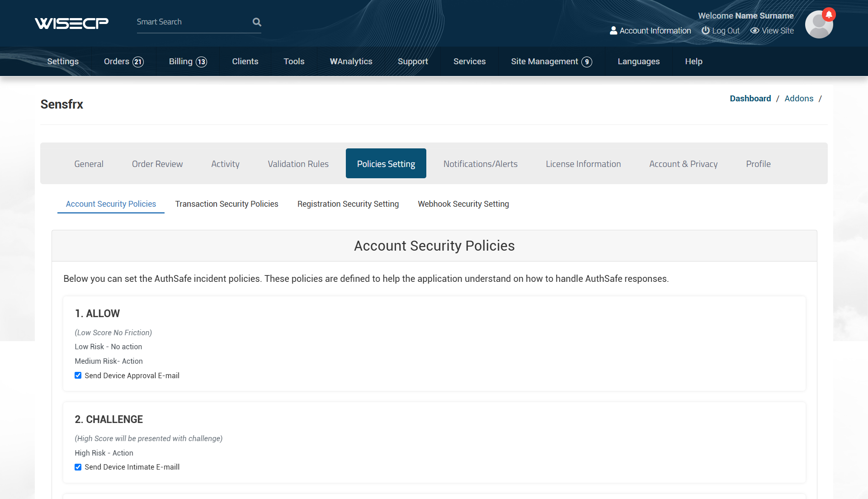868x499 pixels.
Task: Open the Services menu
Action: pos(469,62)
